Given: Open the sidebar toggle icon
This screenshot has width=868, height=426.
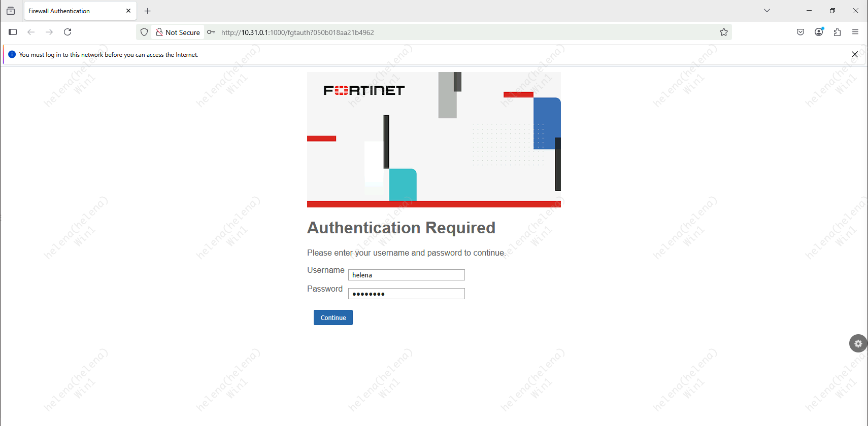Looking at the screenshot, I should [13, 32].
